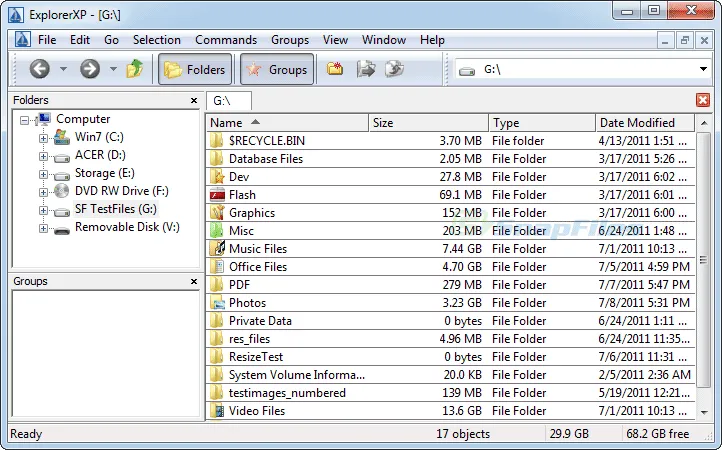Close the Folders panel
Image resolution: width=722 pixels, height=450 pixels.
pos(194,100)
